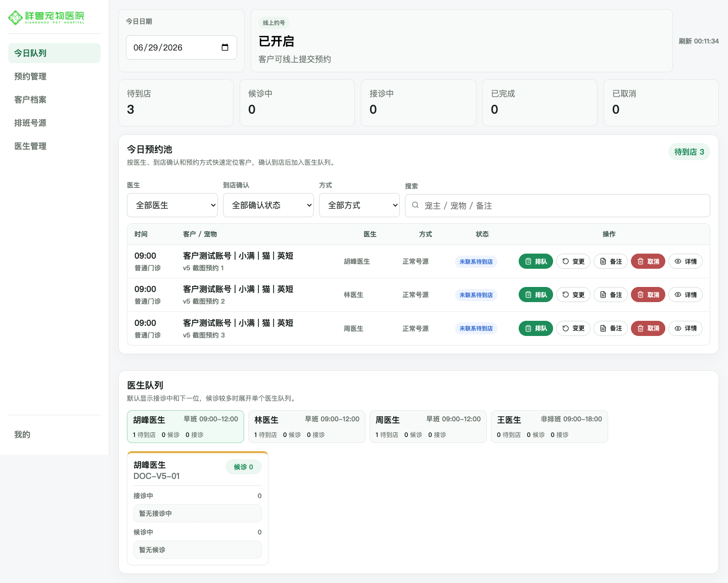This screenshot has width=728, height=583.
Task: Click DOC-V5-01 doctor code text
Action: point(157,476)
